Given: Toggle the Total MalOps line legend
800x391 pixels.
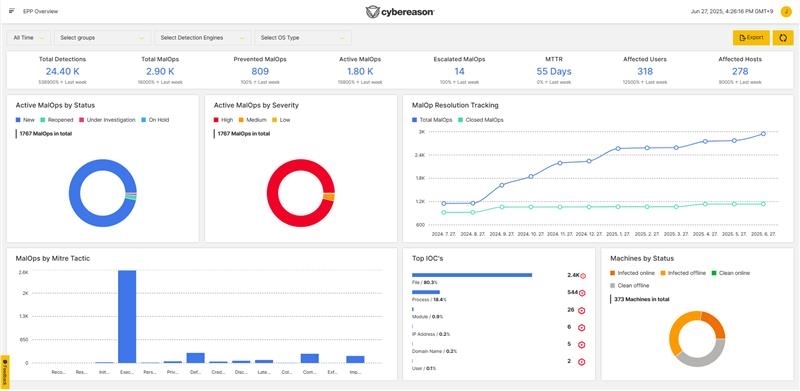Looking at the screenshot, I should click(432, 120).
